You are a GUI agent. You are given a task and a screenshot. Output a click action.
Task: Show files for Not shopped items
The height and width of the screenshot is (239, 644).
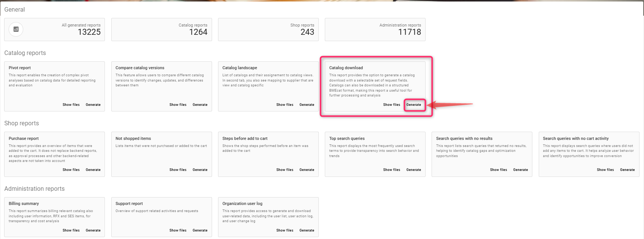[x=178, y=170]
